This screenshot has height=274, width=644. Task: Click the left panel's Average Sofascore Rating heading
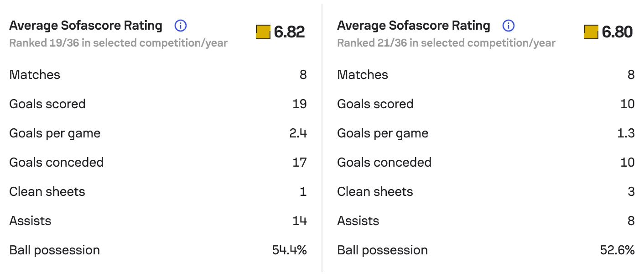[x=86, y=26]
